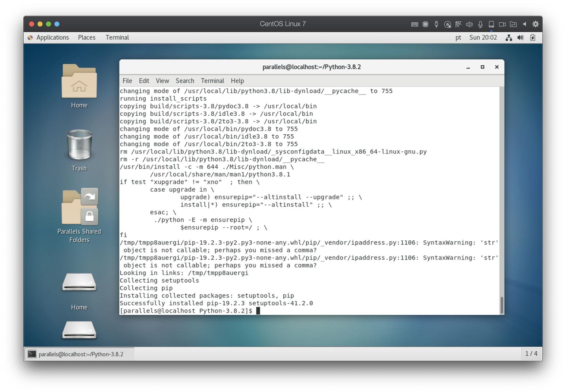The width and height of the screenshot is (566, 392).
Task: Click the USB connector icon
Action: [437, 24]
